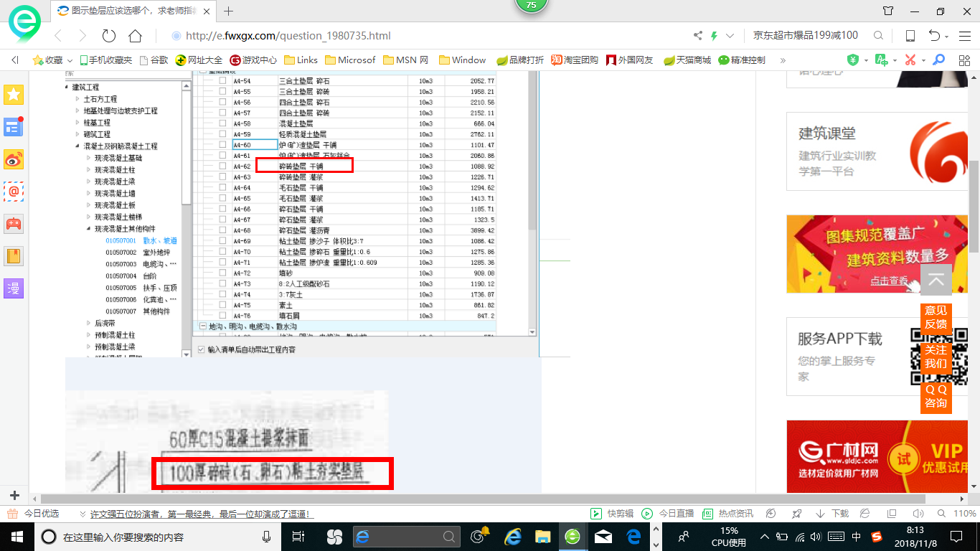Open the browser main menu icon
The width and height of the screenshot is (980, 551).
coord(964,36)
